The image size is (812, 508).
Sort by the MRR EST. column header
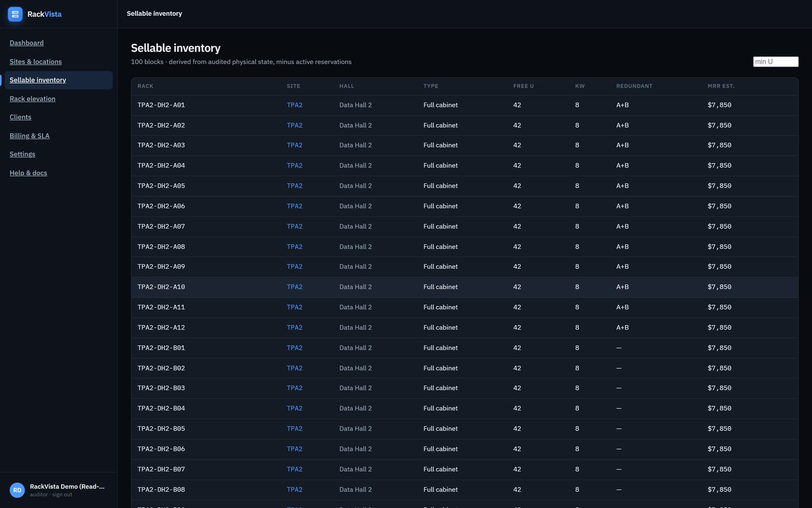click(x=721, y=86)
